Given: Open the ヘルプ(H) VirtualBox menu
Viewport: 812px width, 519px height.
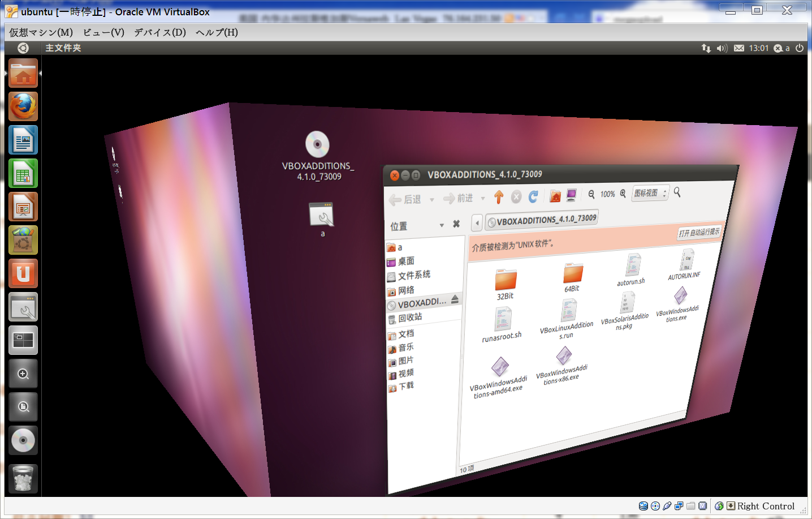Looking at the screenshot, I should pos(217,32).
